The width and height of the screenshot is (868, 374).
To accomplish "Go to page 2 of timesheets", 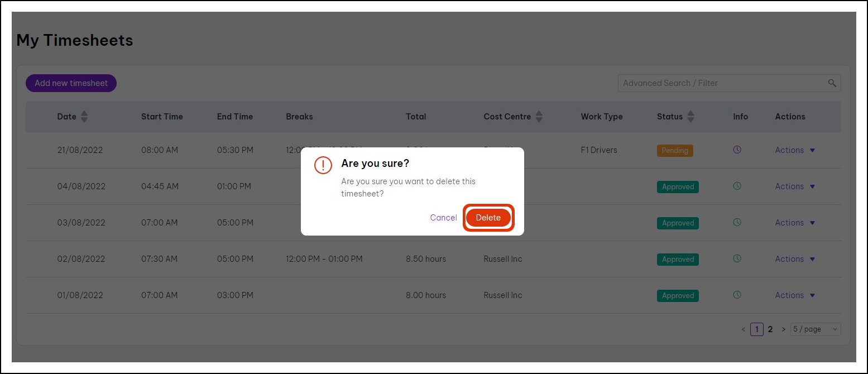I will point(770,329).
